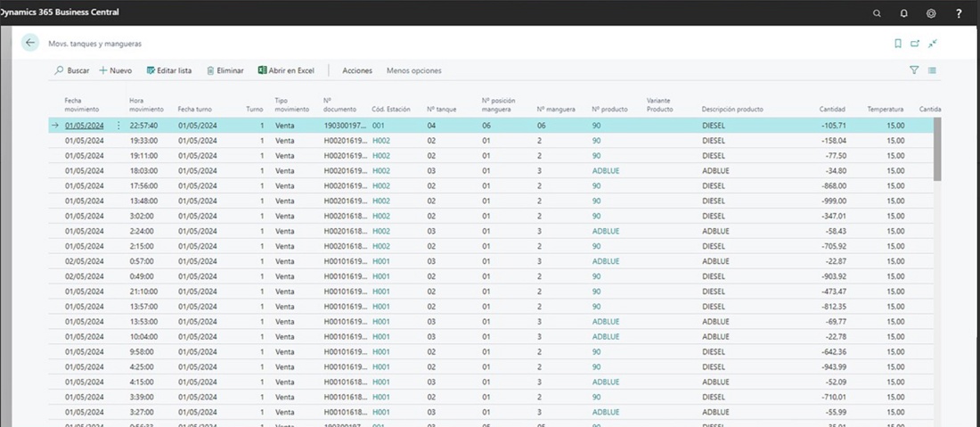The height and width of the screenshot is (427, 980).
Task: Open the help question mark
Action: (959, 13)
